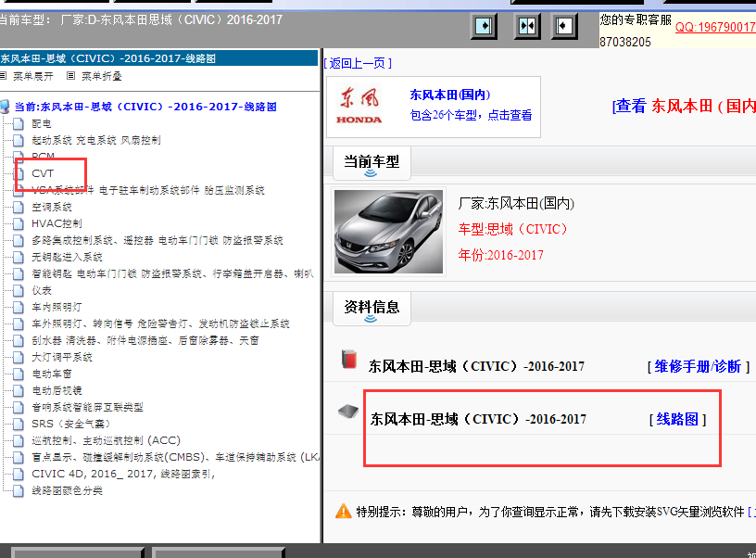Viewport: 756px width, 558px height.
Task: Click the right-arrow panel layout button
Action: click(x=484, y=26)
